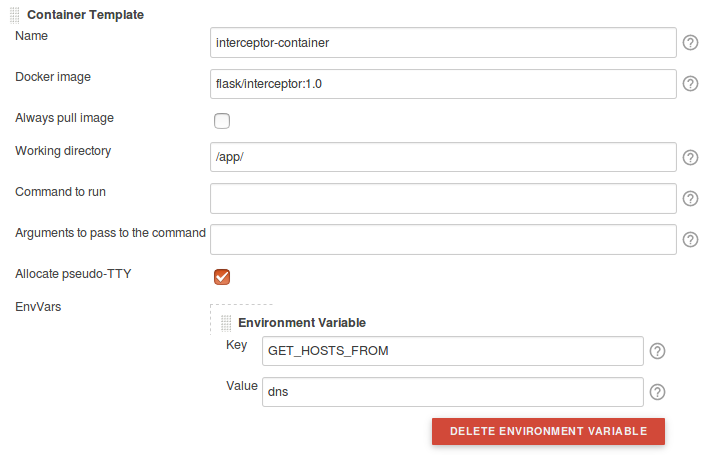Focus the Working directory input field
Screen dimensions: 719x455
444,158
